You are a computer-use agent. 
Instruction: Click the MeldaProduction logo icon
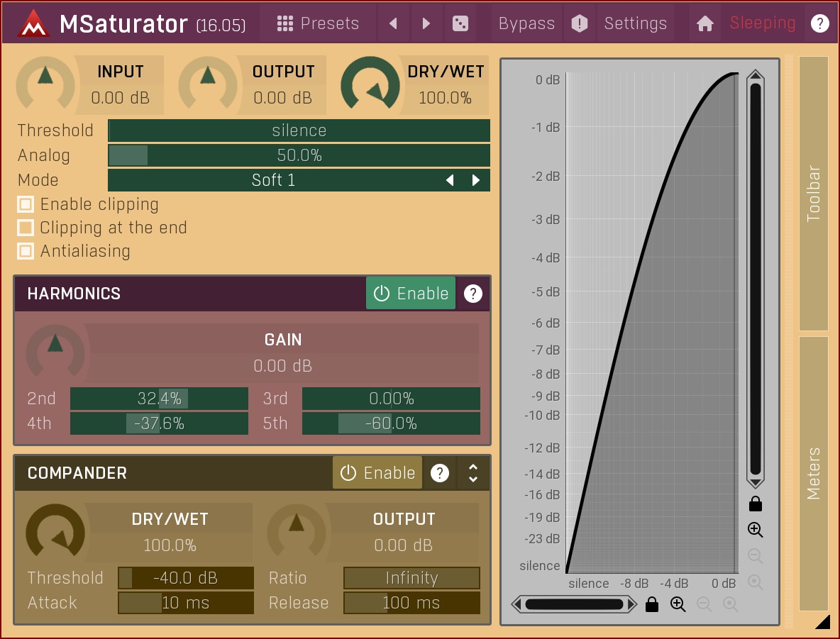pyautogui.click(x=33, y=23)
